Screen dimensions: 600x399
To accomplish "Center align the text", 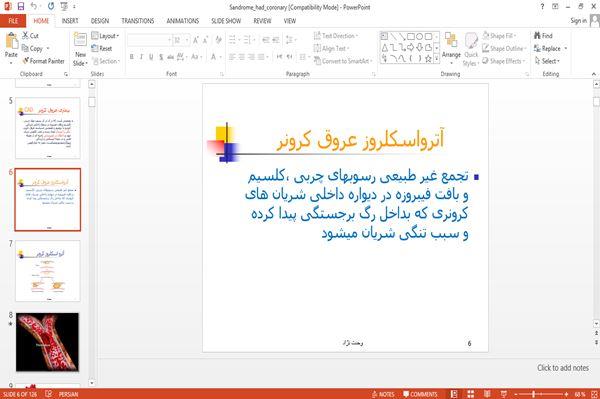I will [241, 57].
